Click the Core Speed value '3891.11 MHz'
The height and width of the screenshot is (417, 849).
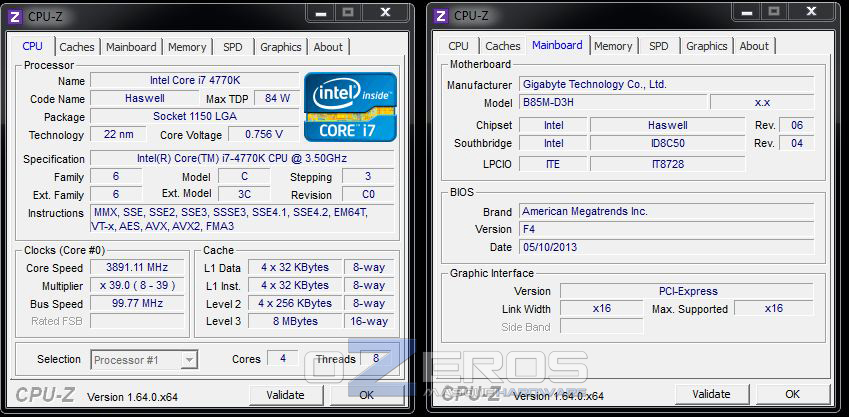tap(137, 268)
